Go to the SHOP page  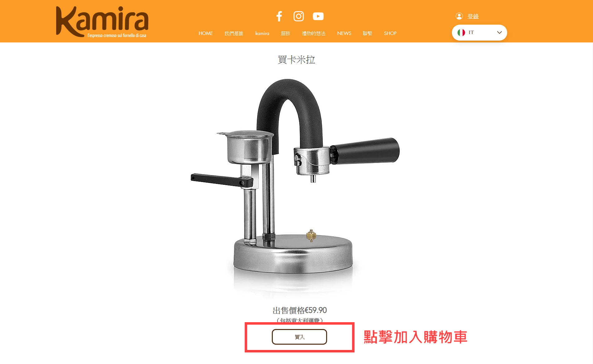(x=390, y=33)
